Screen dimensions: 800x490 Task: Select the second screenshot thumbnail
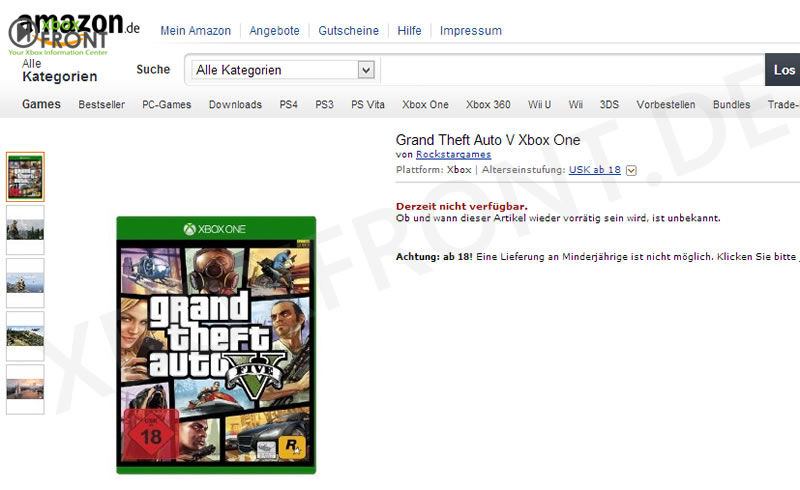pyautogui.click(x=25, y=230)
